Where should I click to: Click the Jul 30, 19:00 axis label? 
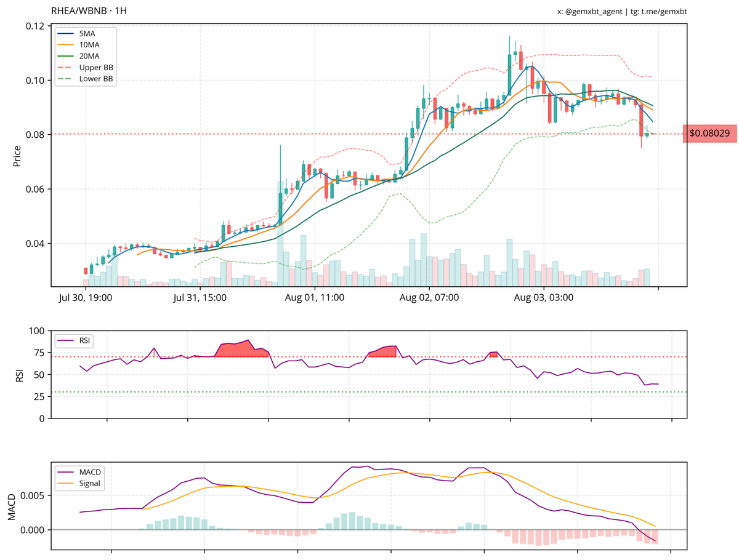click(x=86, y=298)
